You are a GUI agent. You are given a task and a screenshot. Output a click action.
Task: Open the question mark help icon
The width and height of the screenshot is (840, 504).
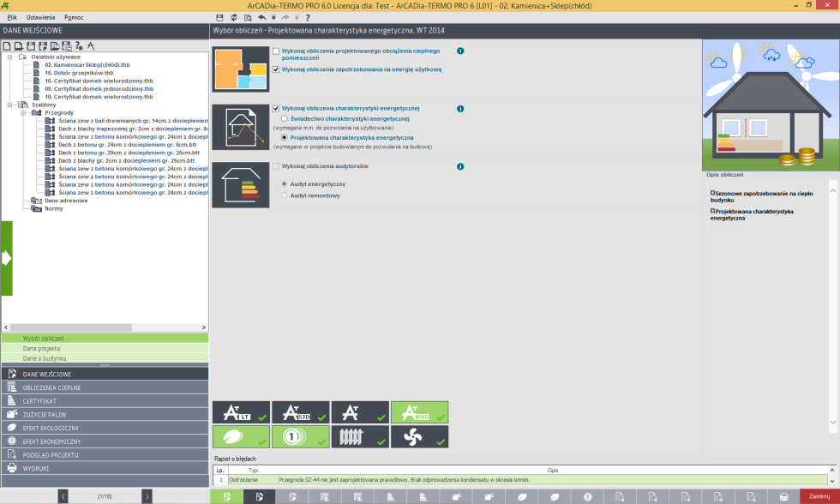pyautogui.click(x=308, y=18)
